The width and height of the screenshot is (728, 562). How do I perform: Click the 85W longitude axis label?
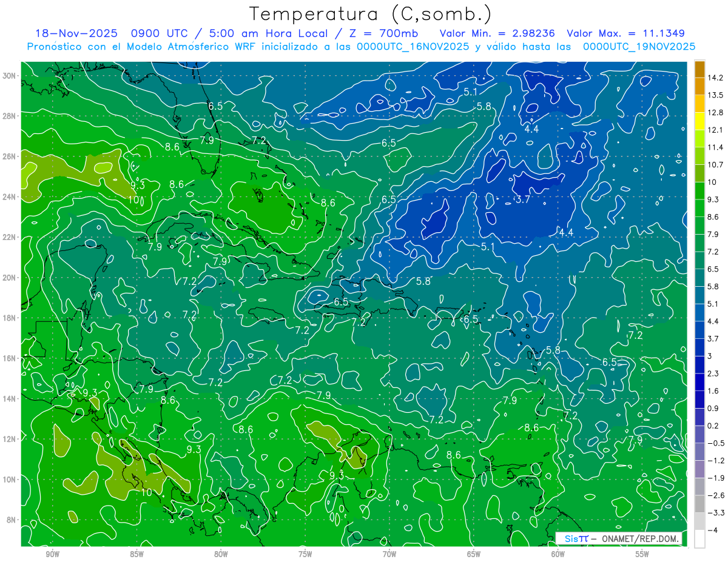coord(136,554)
